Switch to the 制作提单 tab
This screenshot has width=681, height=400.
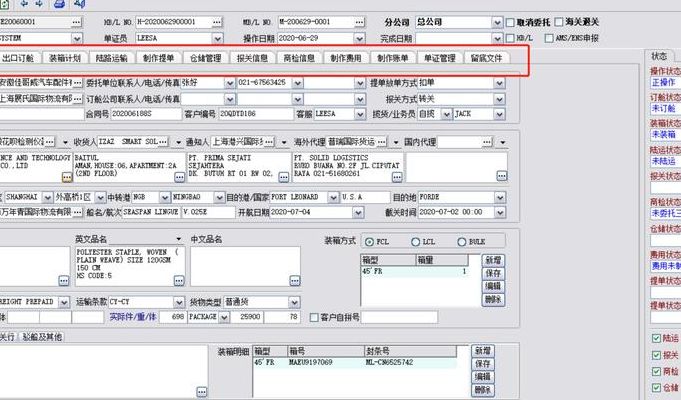[x=159, y=58]
